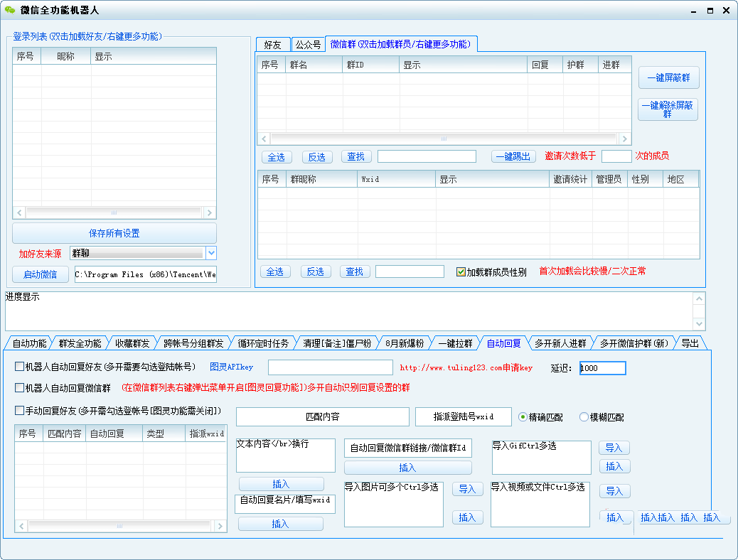Click the 延迟 input field showing 1000
This screenshot has width=738, height=560.
602,368
